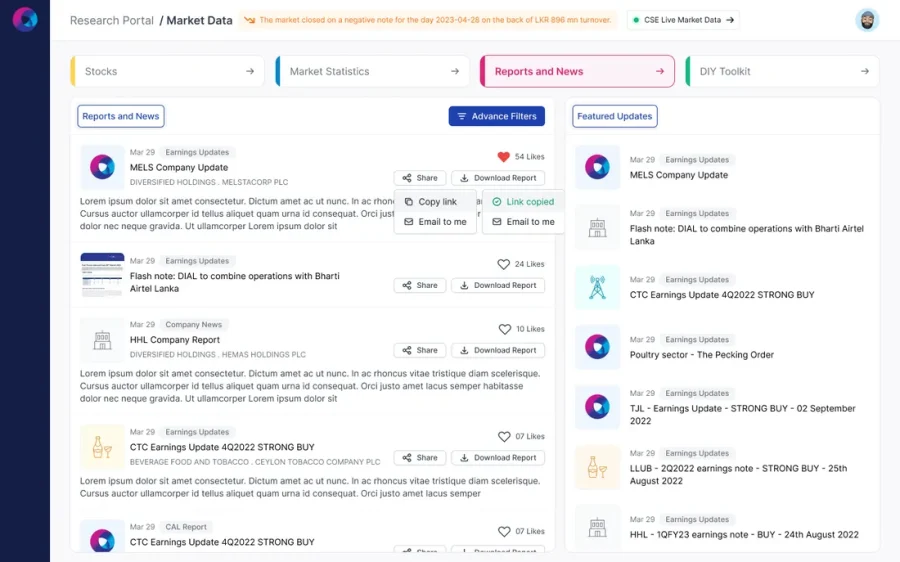Click the Link copied confirmation entry
The width and height of the screenshot is (900, 562).
pos(523,201)
